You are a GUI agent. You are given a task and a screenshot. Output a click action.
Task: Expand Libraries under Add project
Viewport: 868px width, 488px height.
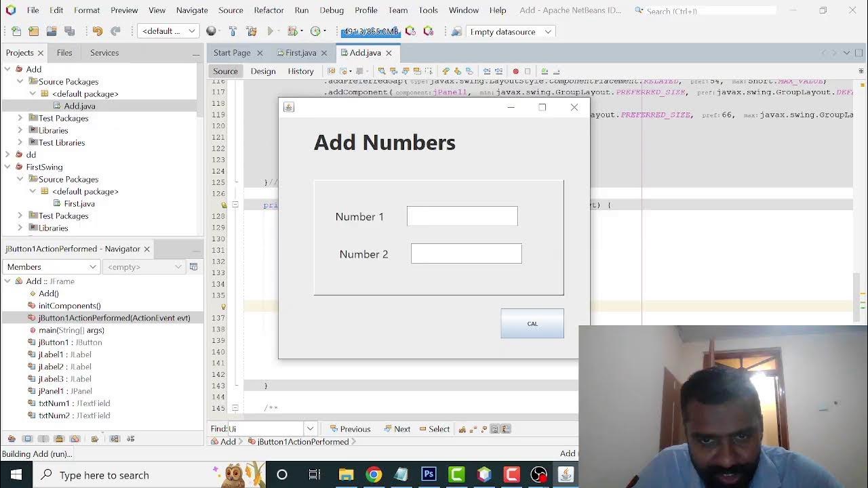(x=20, y=130)
